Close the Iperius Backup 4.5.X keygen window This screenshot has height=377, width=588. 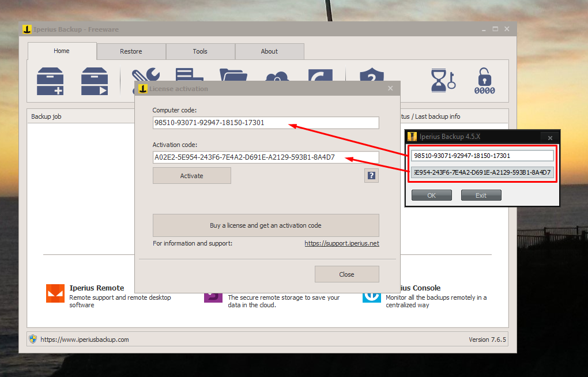tap(550, 138)
